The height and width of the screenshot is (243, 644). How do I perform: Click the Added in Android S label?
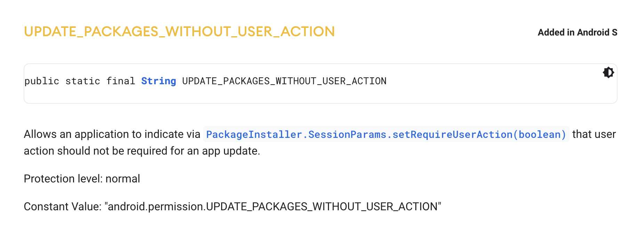[578, 32]
